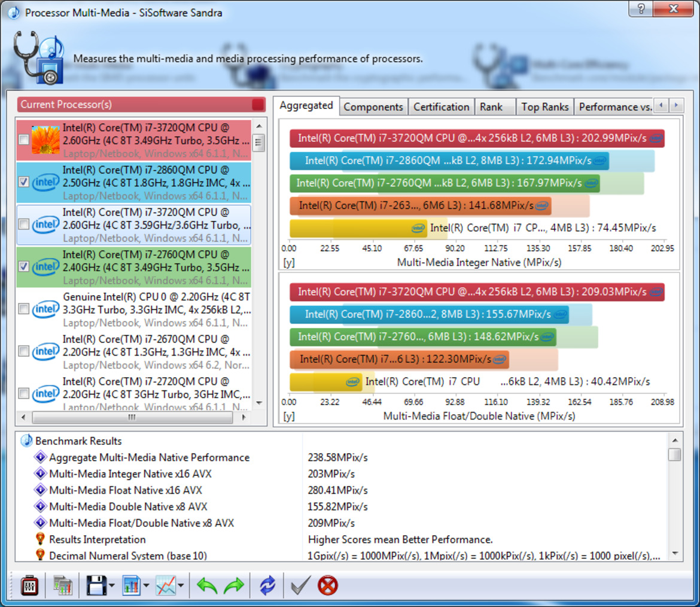The image size is (700, 607).
Task: Select the 280.41MPix/s result value
Action: pyautogui.click(x=337, y=490)
